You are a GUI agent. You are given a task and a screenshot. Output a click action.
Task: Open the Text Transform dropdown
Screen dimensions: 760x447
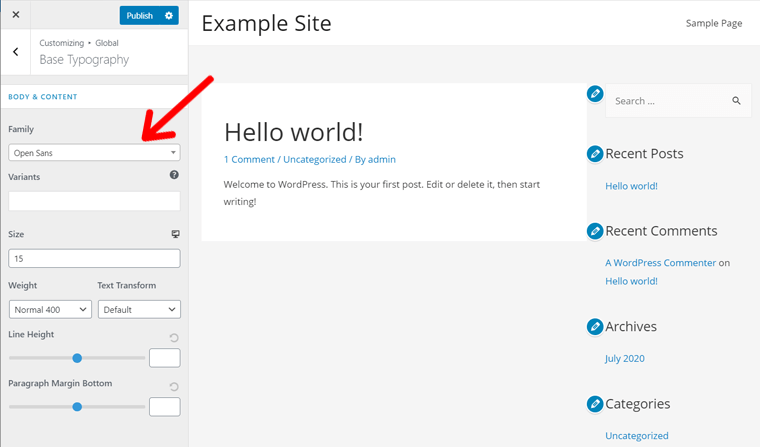coord(139,310)
